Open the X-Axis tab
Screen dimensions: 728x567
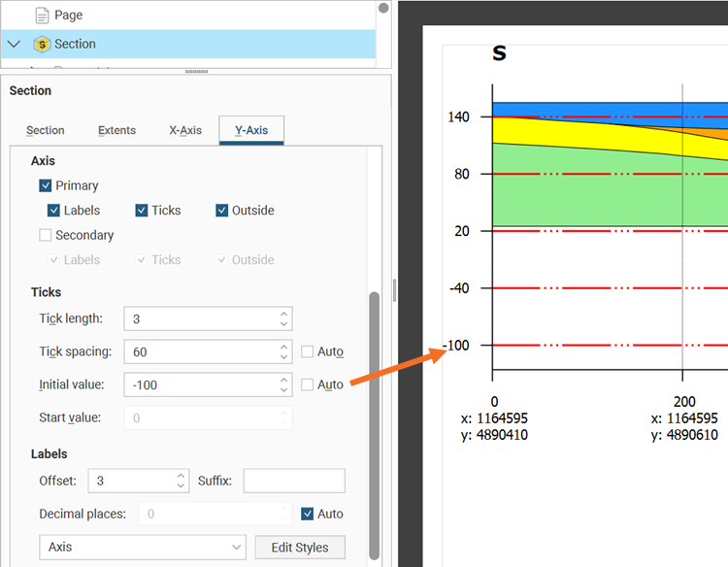[x=185, y=130]
